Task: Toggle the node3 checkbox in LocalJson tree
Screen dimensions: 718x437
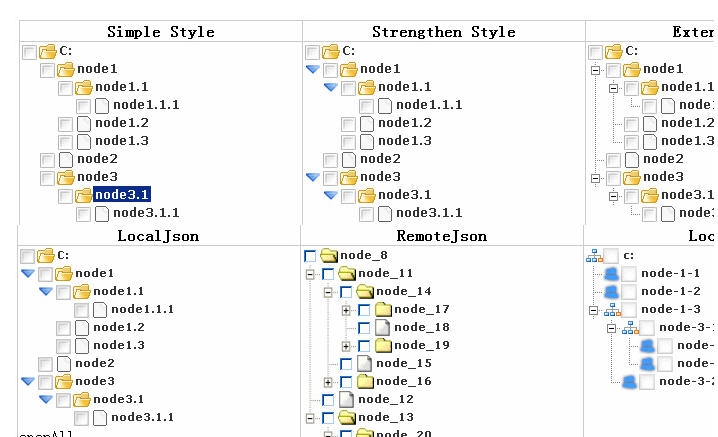Action: pyautogui.click(x=46, y=382)
